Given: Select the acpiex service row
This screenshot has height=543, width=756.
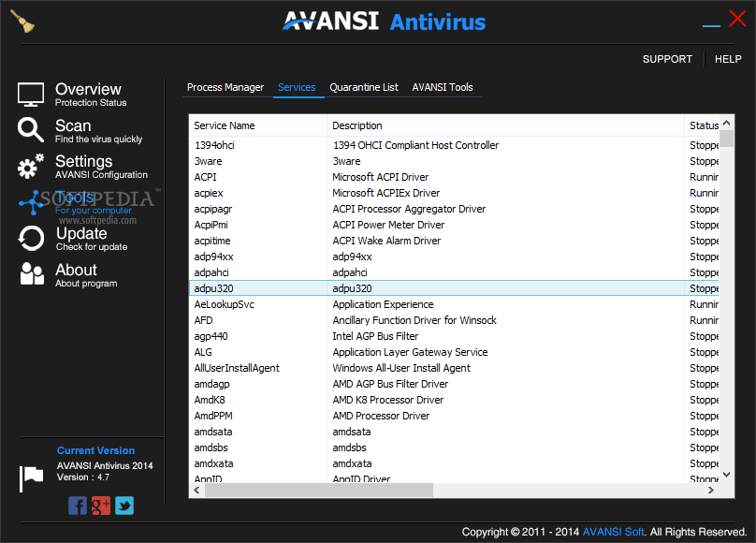Looking at the screenshot, I should (454, 193).
